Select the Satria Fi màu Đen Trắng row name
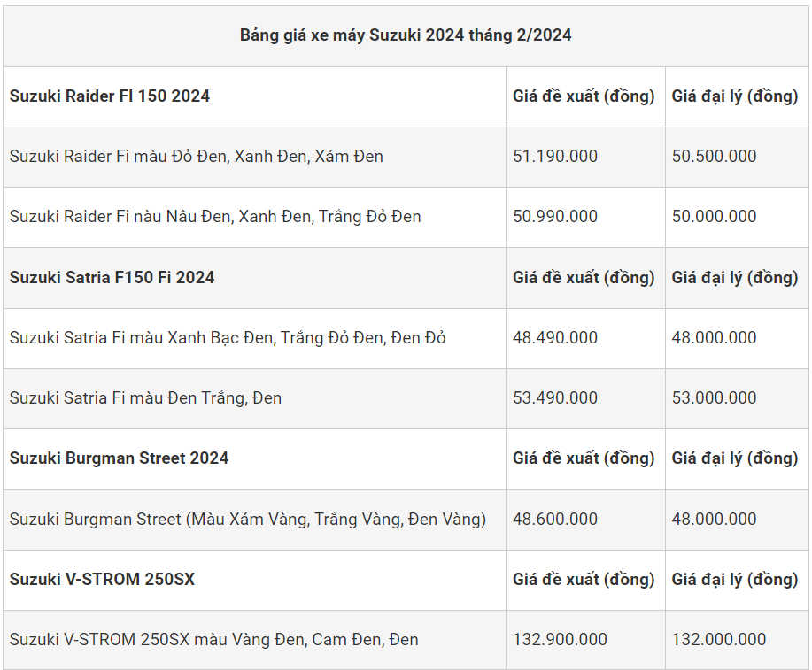Screen dimensions: 812x670 145,398
